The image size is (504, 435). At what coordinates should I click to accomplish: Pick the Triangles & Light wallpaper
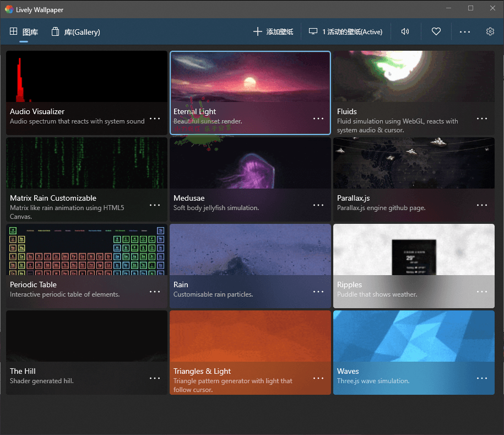click(250, 336)
